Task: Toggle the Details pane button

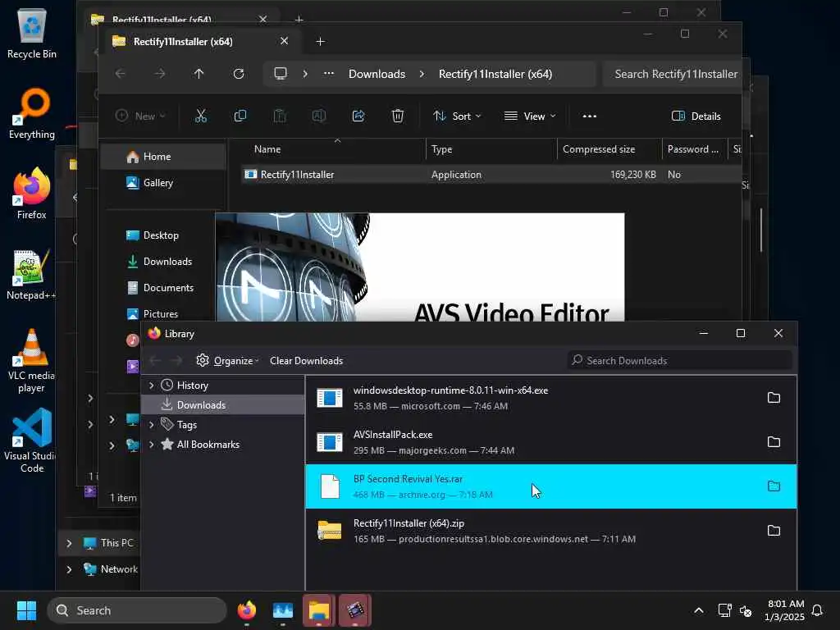Action: pos(696,116)
